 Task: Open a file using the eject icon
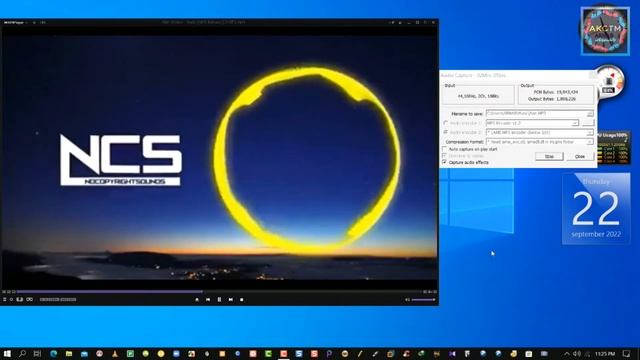click(197, 300)
